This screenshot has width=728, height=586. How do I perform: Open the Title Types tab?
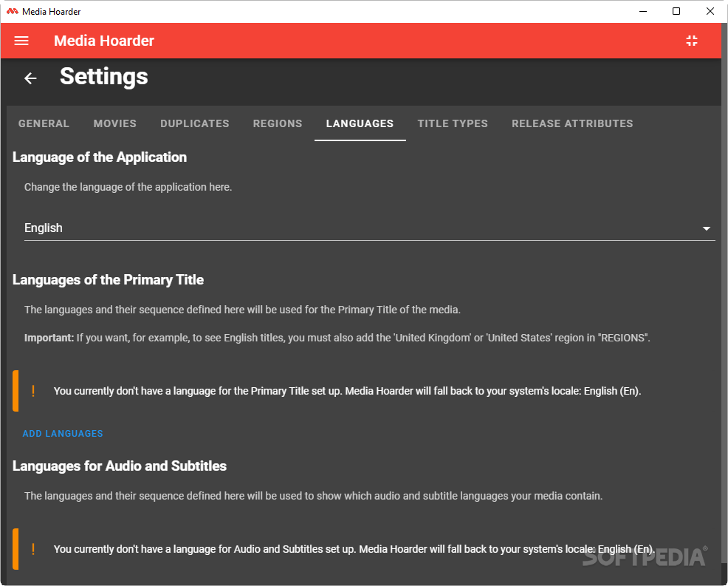pos(453,123)
